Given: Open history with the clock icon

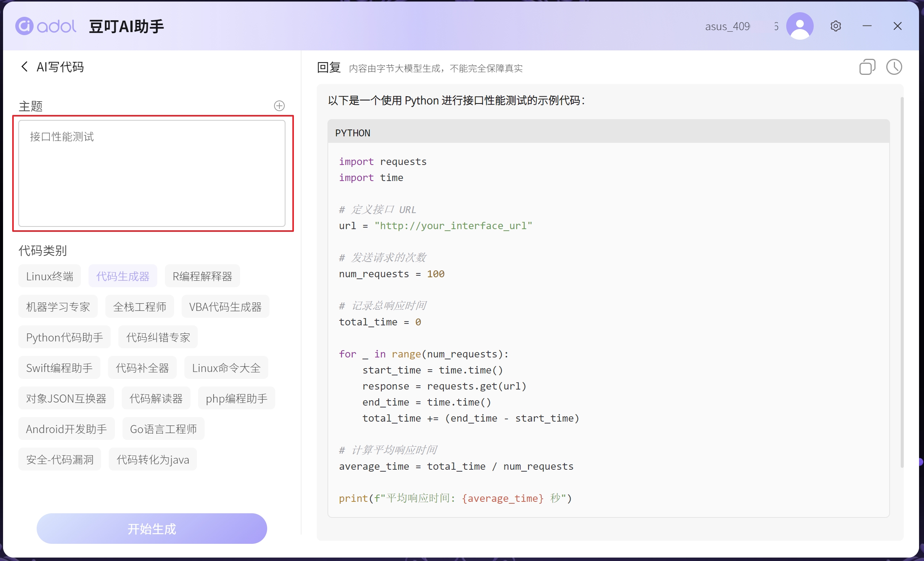Looking at the screenshot, I should [893, 67].
